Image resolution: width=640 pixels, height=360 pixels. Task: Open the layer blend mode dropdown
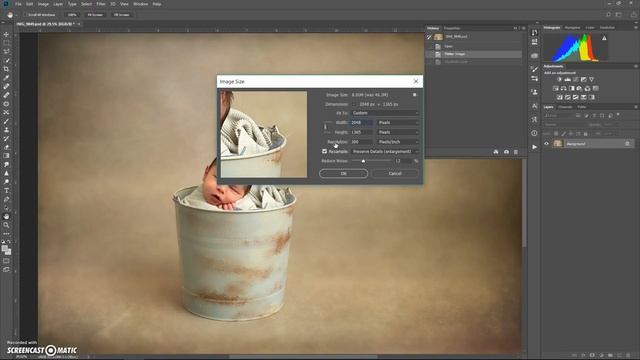click(564, 124)
